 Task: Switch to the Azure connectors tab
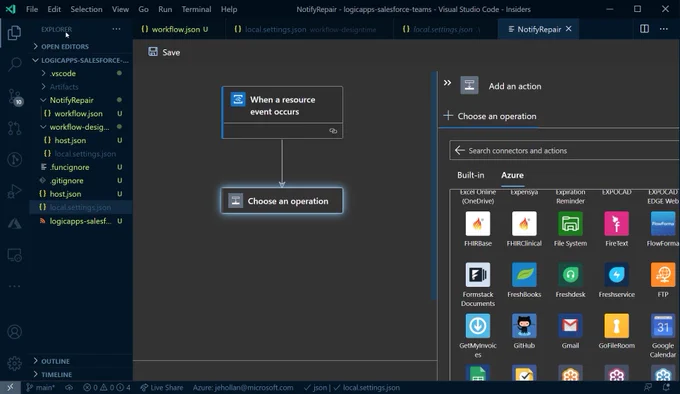point(512,175)
